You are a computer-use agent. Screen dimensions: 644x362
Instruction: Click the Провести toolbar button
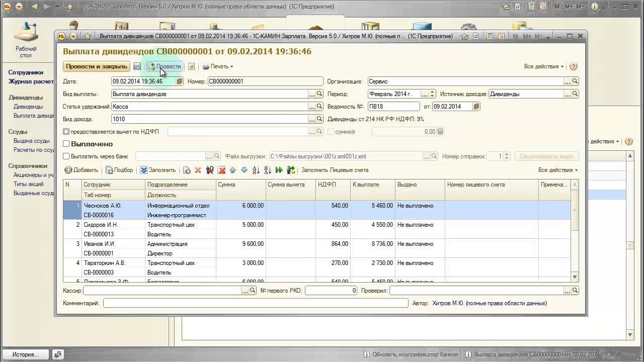164,66
